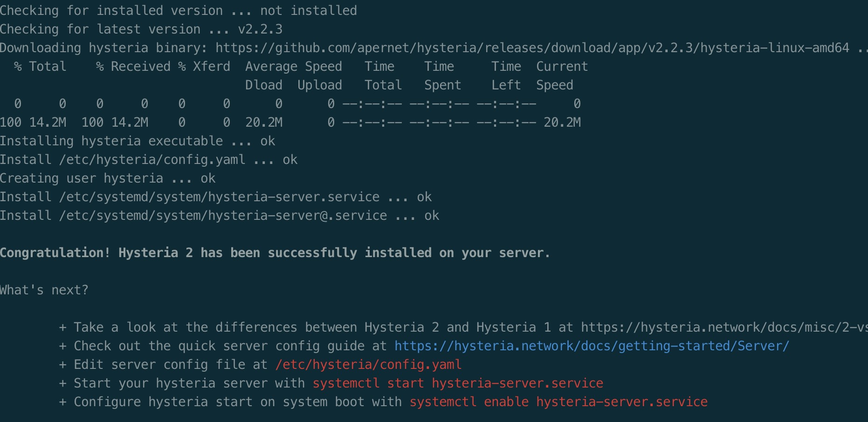Click the "Install /etc/hysteria/config.yaml ... ok" line

pos(148,160)
